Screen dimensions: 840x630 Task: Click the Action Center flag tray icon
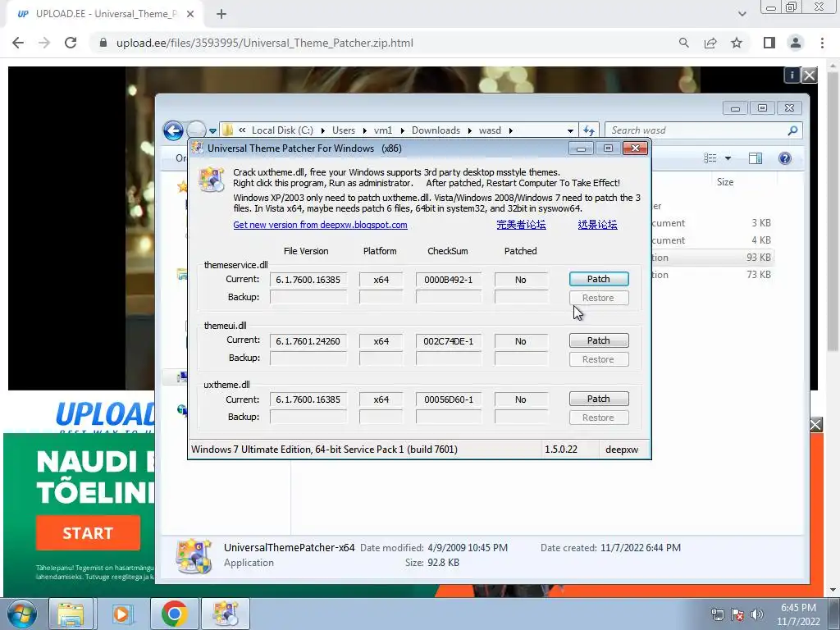tap(737, 614)
